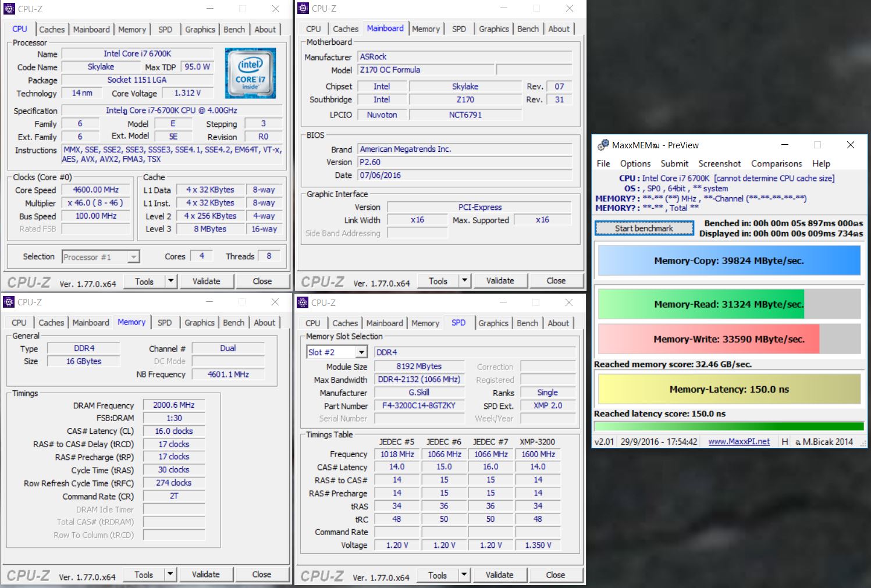871x588 pixels.
Task: Click the MaxxMEM title bar app icon
Action: 603,145
